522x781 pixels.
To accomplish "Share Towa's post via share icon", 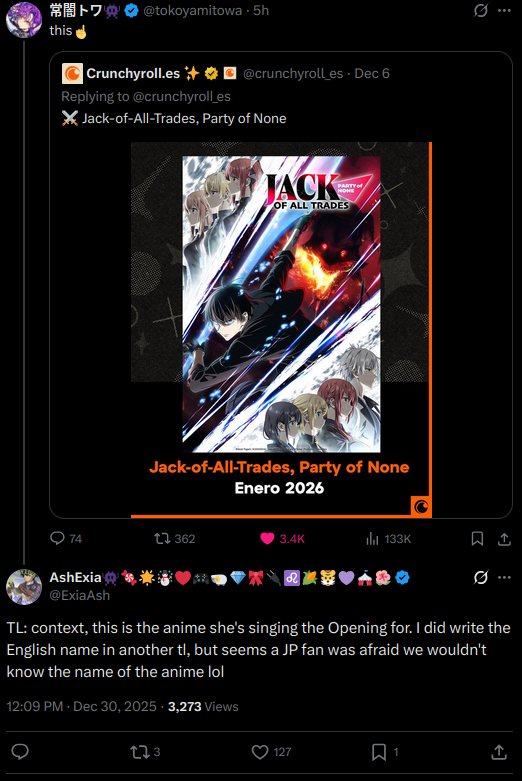I will pyautogui.click(x=504, y=538).
